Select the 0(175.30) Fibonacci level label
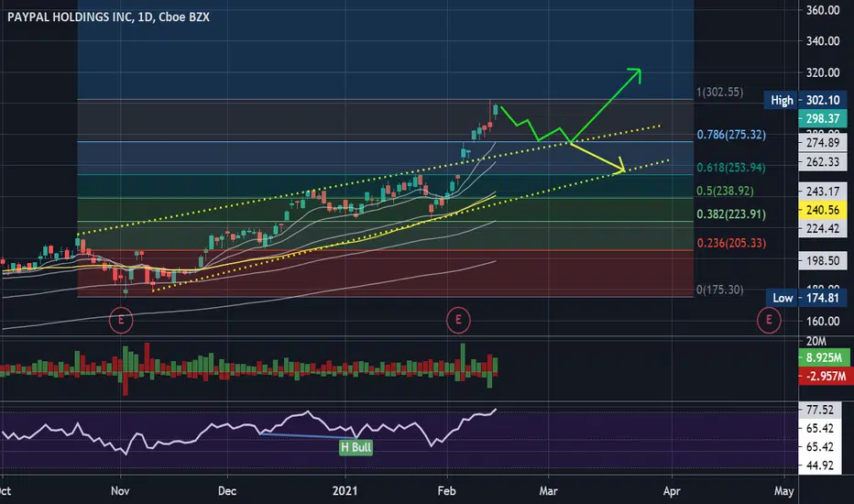 coord(720,290)
